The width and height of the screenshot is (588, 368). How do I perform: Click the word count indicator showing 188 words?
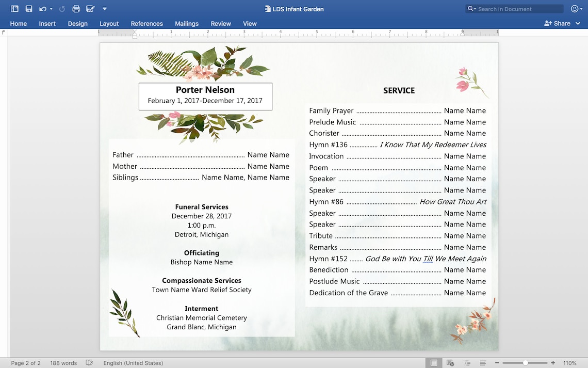(x=63, y=363)
